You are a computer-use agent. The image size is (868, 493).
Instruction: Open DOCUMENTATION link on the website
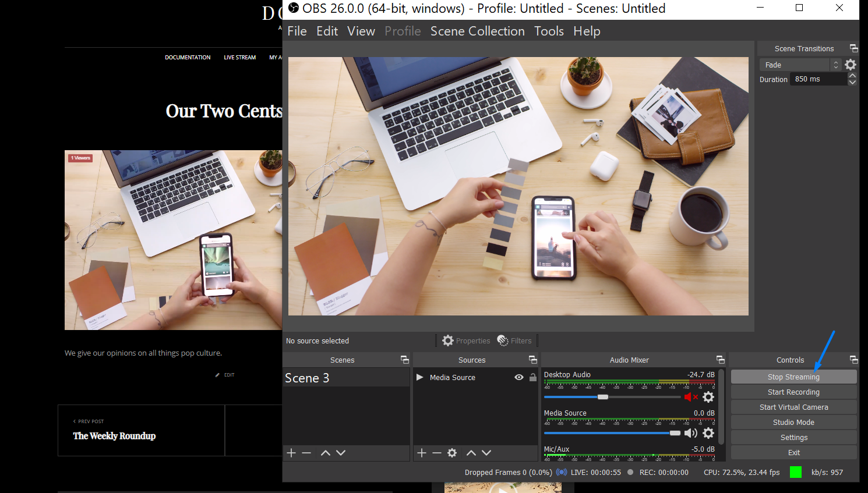[x=188, y=57]
